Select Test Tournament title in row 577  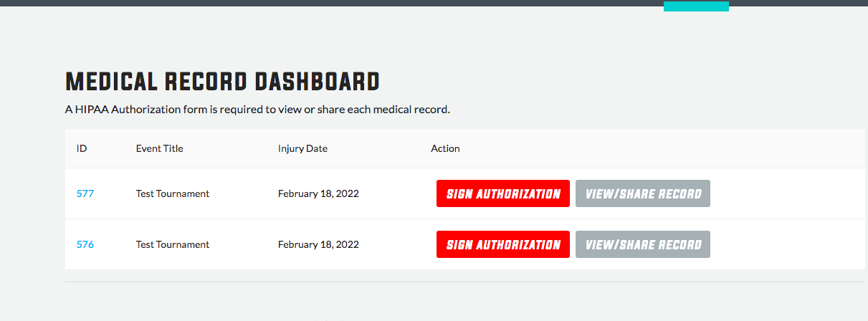(173, 193)
